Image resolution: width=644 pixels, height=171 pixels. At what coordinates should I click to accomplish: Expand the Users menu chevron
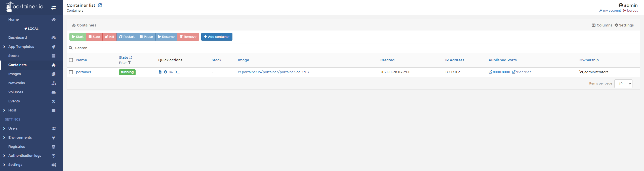click(x=4, y=129)
